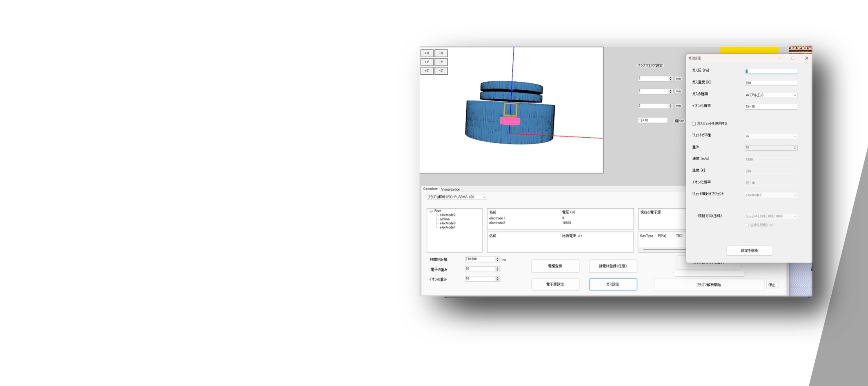This screenshot has width=868, height=386.
Task: Collapse the Root tree node
Action: click(x=431, y=211)
